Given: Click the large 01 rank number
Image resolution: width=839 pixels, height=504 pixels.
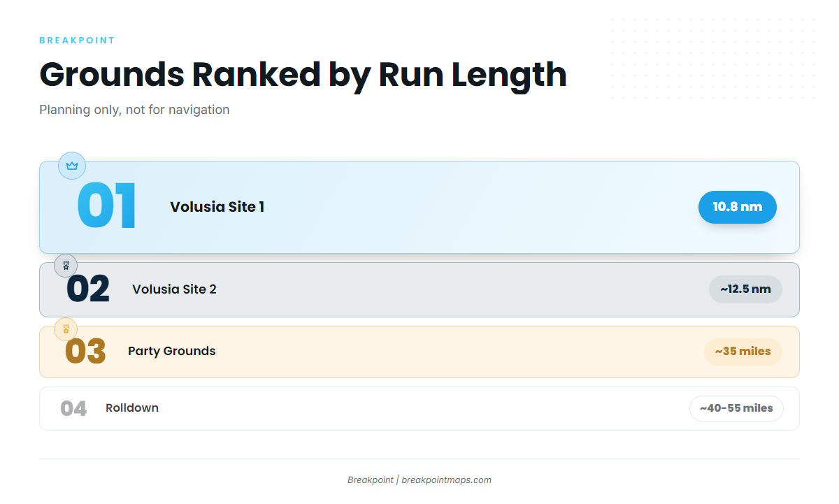Looking at the screenshot, I should (x=106, y=206).
